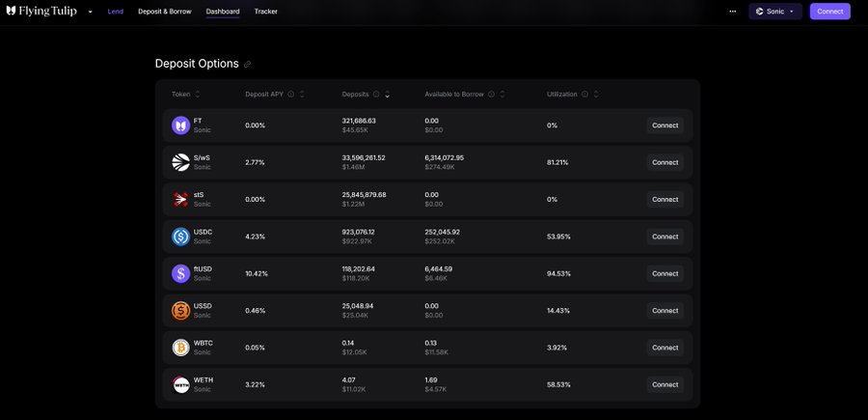The height and width of the screenshot is (420, 868).
Task: Sort by Available to Borrow arrows
Action: click(502, 95)
